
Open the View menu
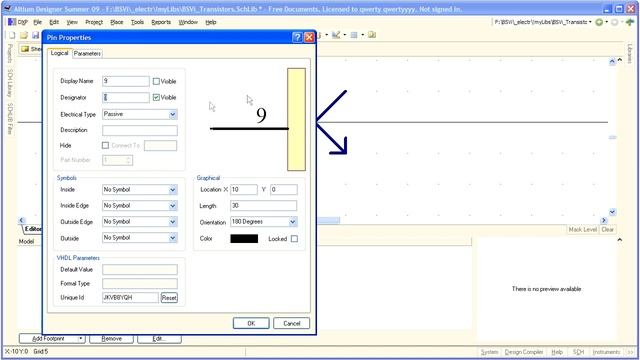point(72,22)
